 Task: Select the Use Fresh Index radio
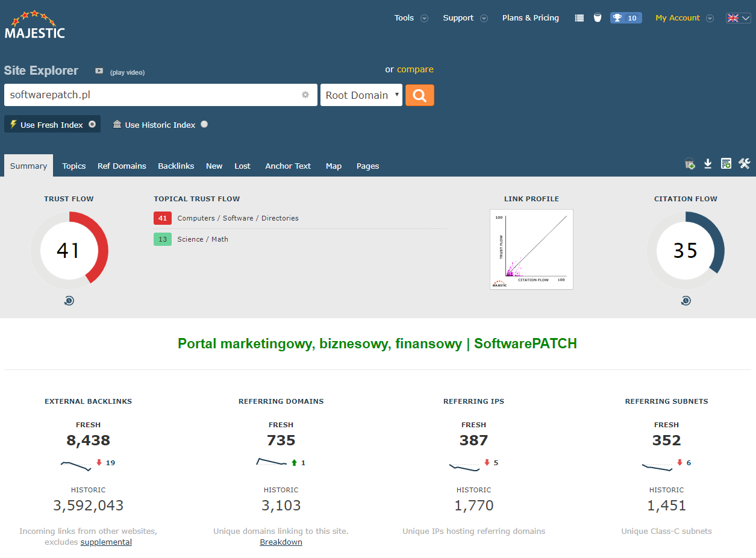[x=92, y=124]
